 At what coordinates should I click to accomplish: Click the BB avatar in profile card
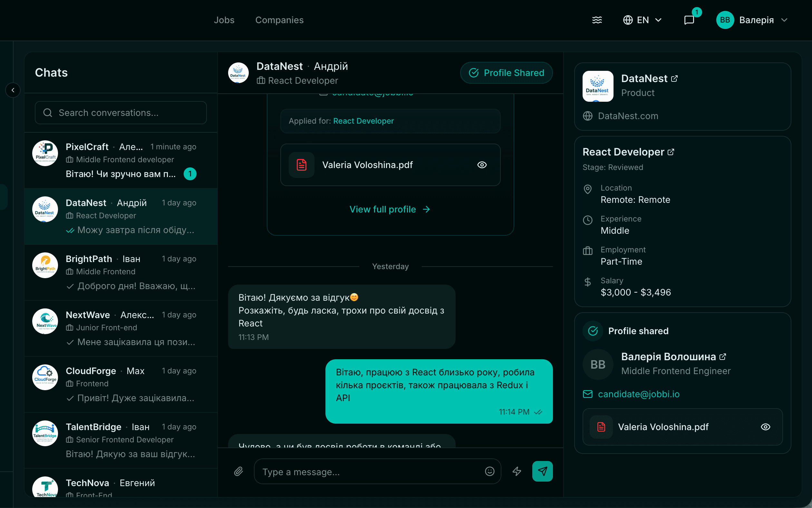pyautogui.click(x=597, y=364)
